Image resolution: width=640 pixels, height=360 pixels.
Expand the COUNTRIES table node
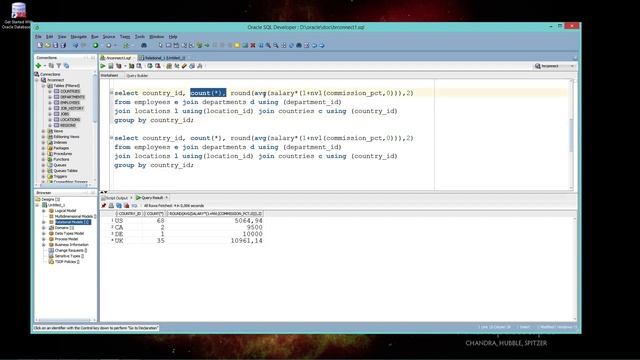50,91
